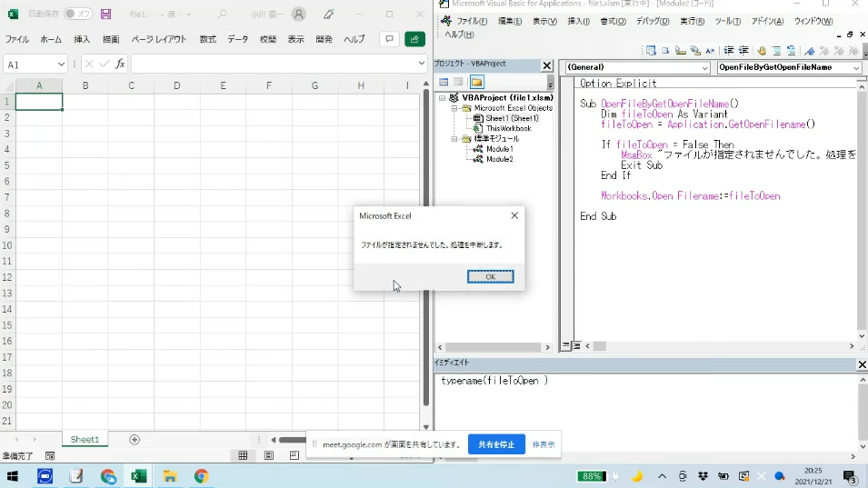
Task: Click OK in the Microsoft Excel dialog
Action: point(490,276)
